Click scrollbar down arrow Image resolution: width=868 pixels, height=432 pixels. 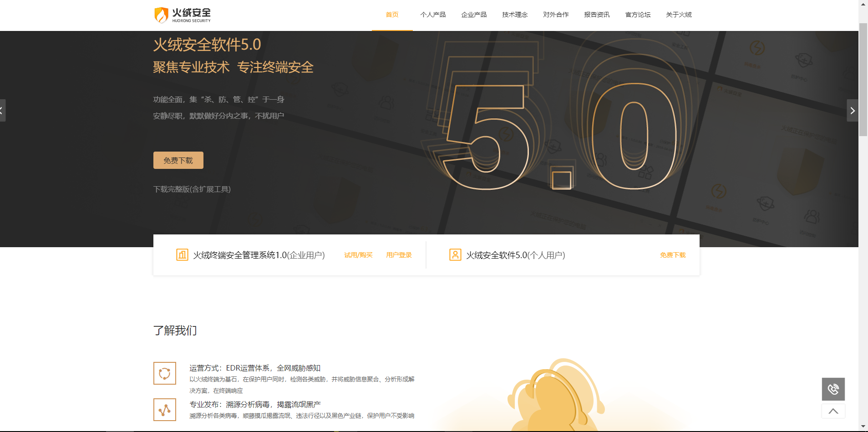click(863, 427)
